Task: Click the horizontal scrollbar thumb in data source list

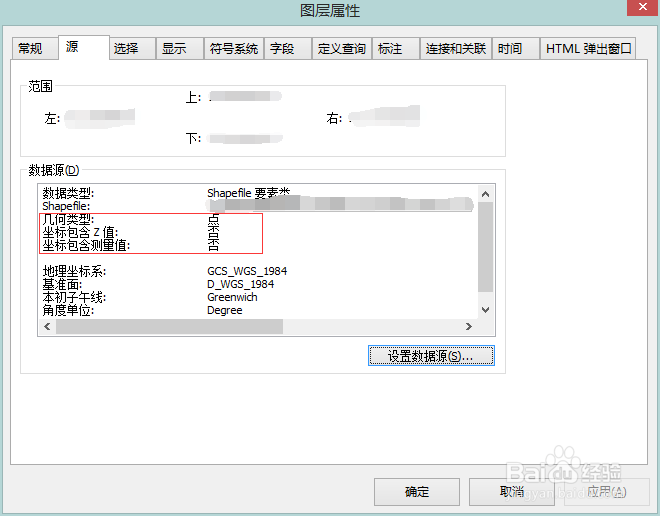Action: pyautogui.click(x=169, y=327)
